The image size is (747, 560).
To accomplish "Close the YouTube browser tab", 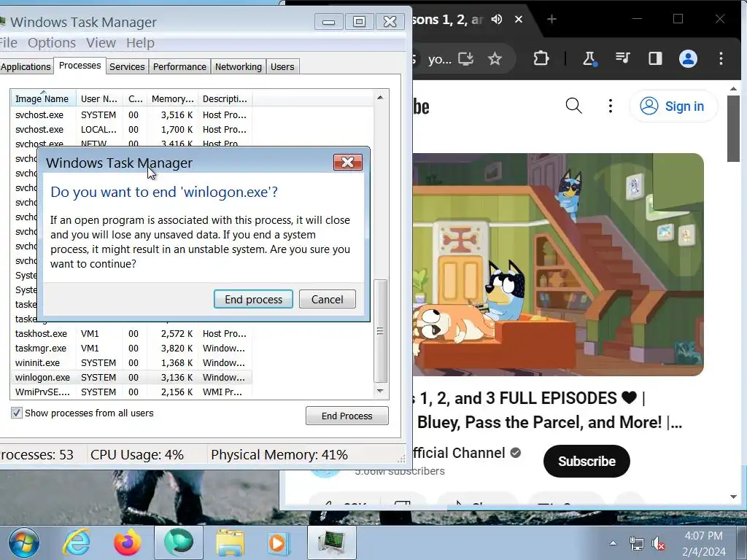I will (x=519, y=19).
